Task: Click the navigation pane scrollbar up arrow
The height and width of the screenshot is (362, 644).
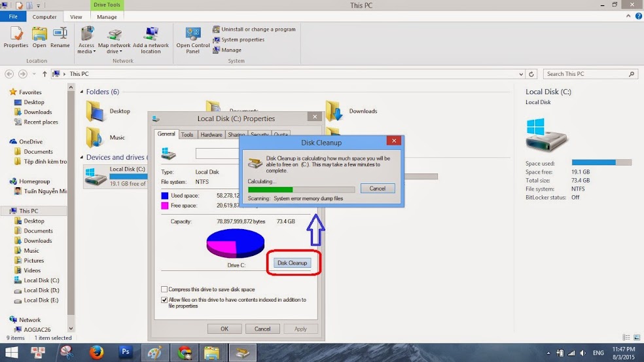Action: coord(71,88)
